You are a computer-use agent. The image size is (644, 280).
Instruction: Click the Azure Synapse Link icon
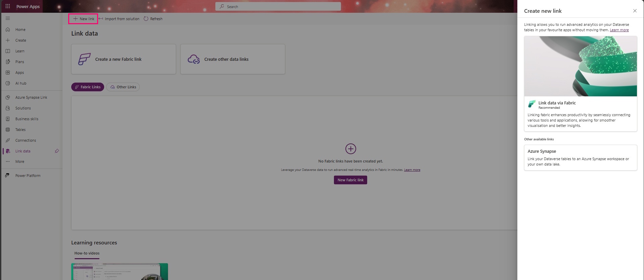click(8, 97)
